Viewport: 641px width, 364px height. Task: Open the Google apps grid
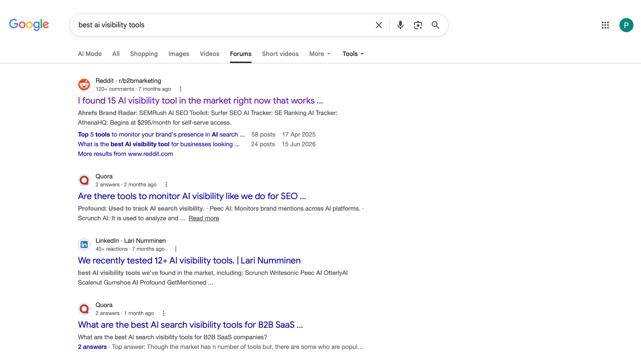click(x=605, y=25)
